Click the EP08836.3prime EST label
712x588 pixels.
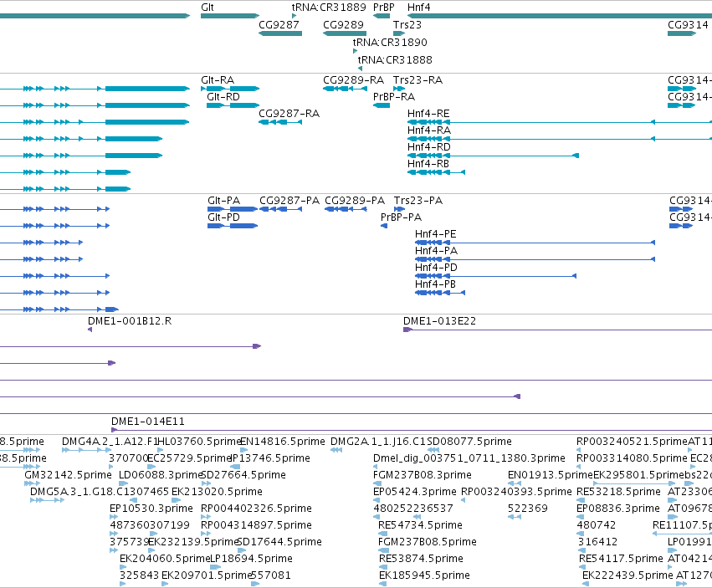coord(618,509)
